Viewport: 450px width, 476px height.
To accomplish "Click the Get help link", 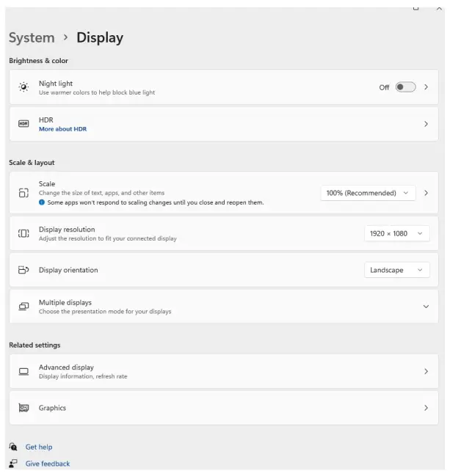I will pyautogui.click(x=39, y=447).
